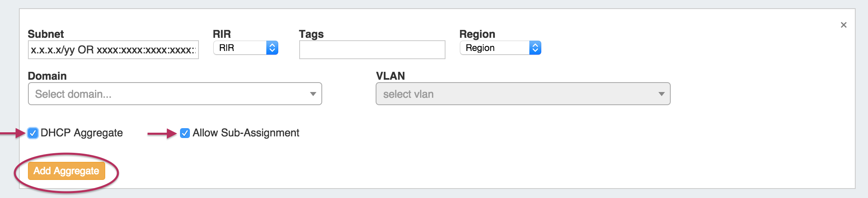Click the "Allow Sub-Assignment" label text
This screenshot has height=198, width=868.
246,133
